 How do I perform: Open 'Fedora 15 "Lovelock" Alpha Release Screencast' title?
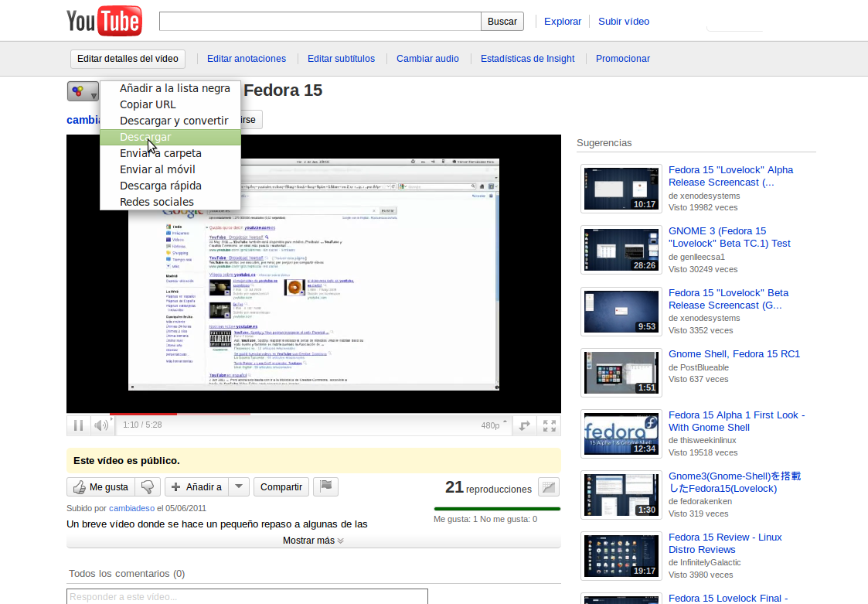[730, 176]
